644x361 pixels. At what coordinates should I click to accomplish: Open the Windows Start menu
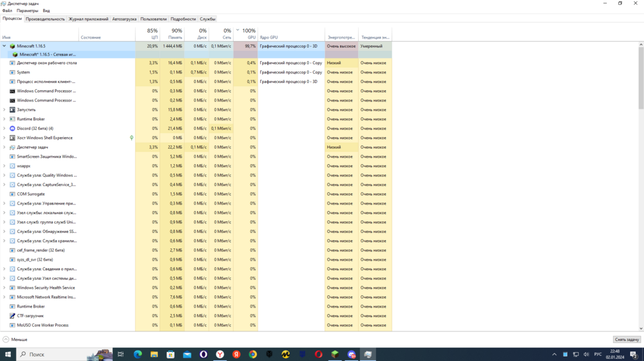[8, 355]
